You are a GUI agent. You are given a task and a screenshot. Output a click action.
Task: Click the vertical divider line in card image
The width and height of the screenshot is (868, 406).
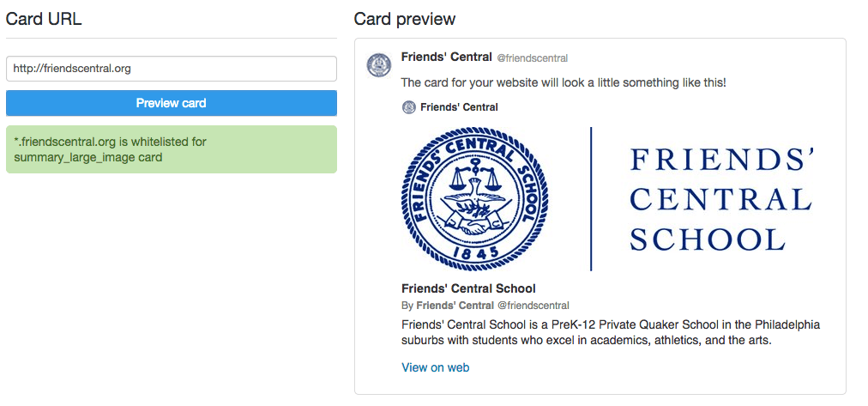click(x=591, y=199)
